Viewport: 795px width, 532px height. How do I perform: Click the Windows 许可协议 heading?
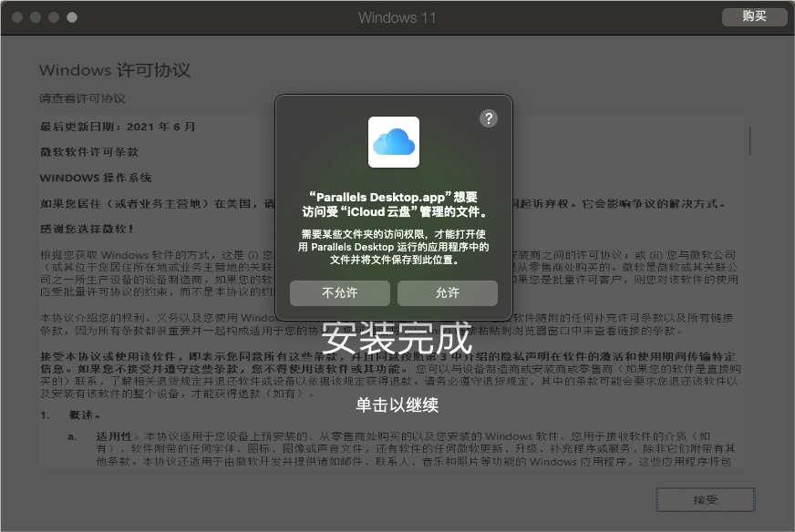(x=115, y=71)
